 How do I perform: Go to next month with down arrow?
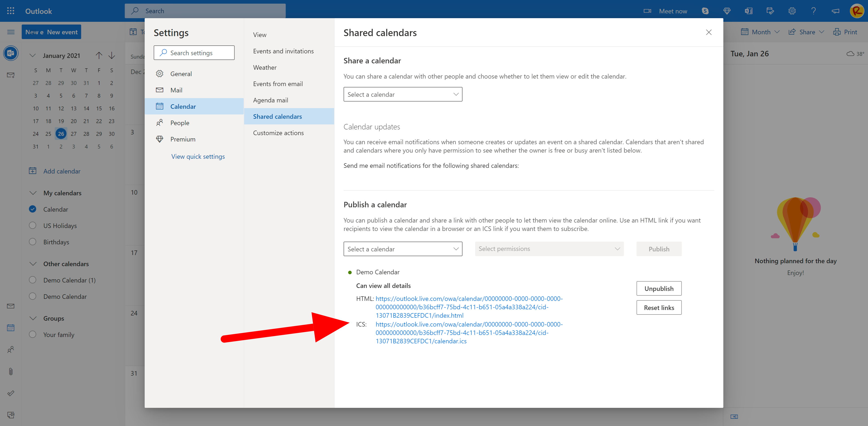(x=112, y=55)
